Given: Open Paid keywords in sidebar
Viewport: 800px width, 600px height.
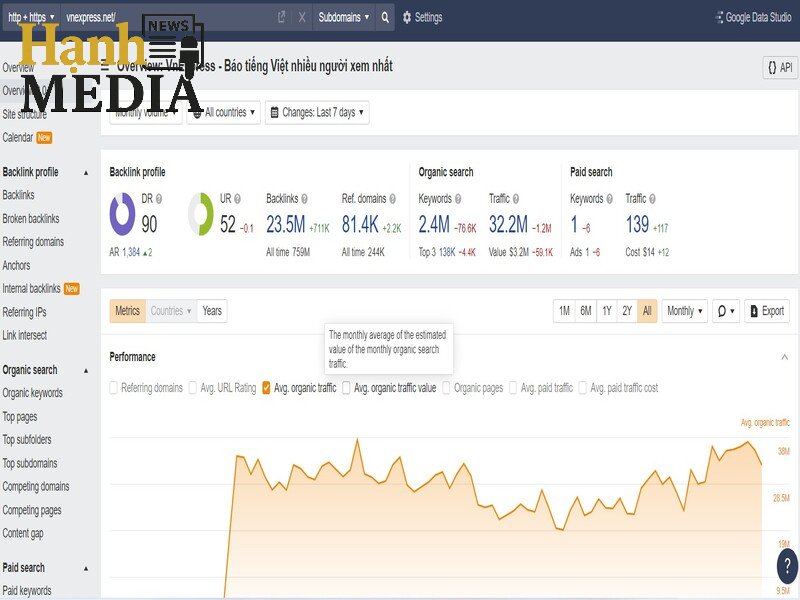Looking at the screenshot, I should click(27, 591).
